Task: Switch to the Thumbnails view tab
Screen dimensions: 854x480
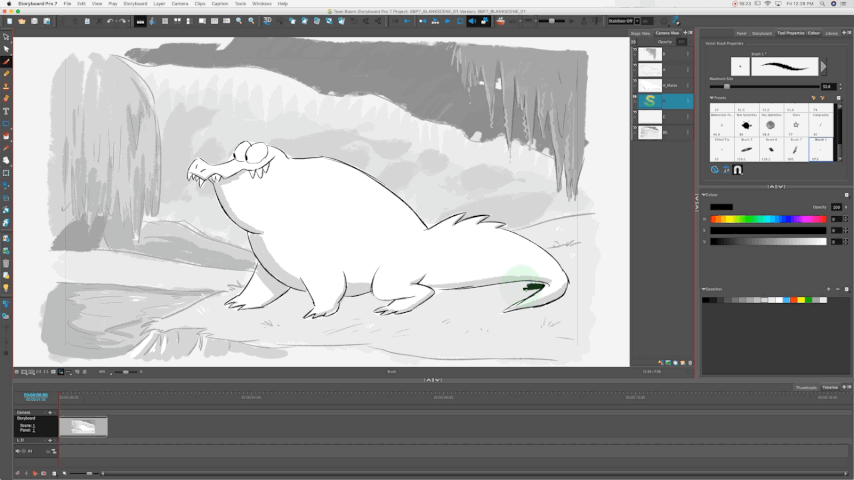Action: (806, 387)
